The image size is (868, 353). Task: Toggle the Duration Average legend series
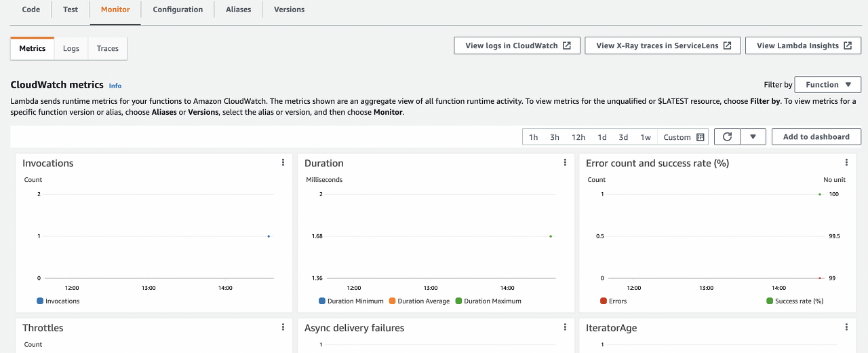(419, 301)
